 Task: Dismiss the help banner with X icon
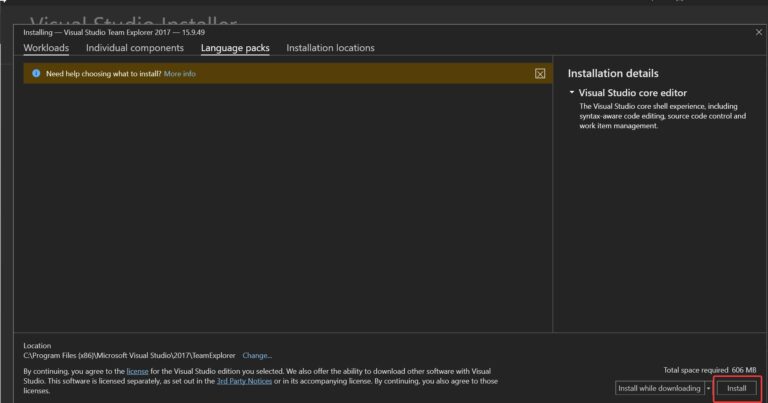point(540,74)
